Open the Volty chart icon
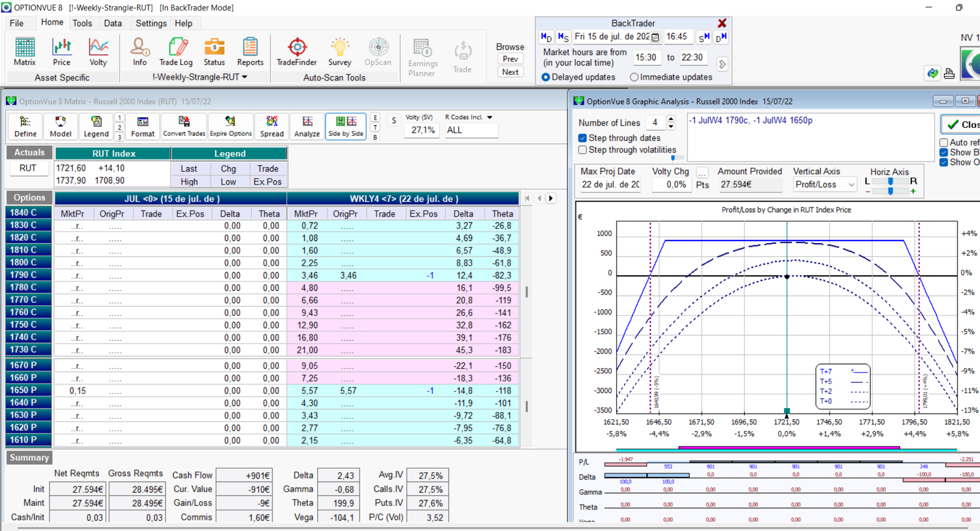Viewport: 980px width, 531px height. [x=98, y=51]
